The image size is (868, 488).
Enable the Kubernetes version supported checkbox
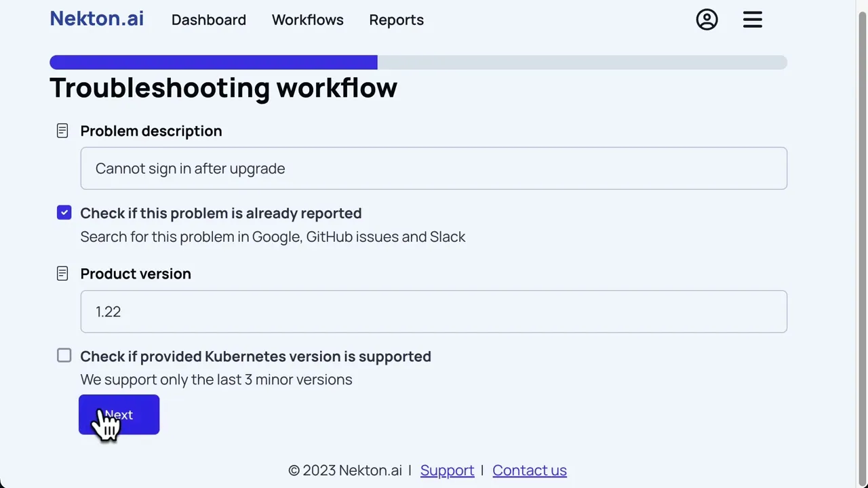[x=64, y=356]
